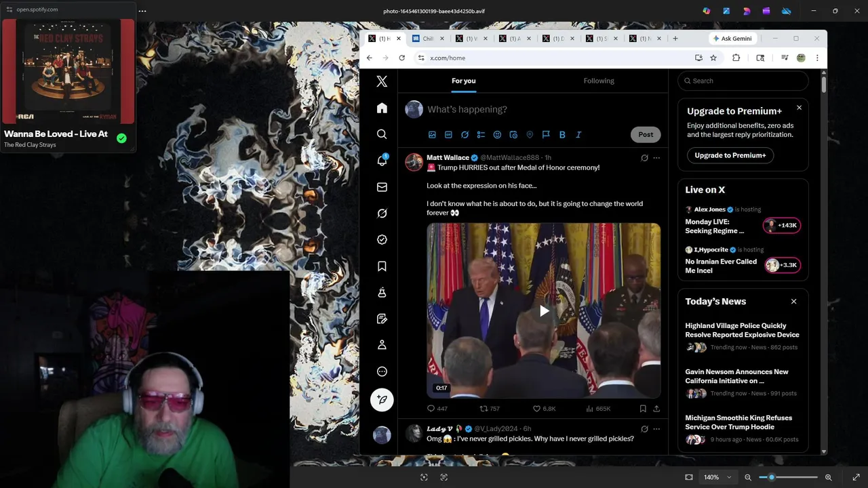Viewport: 868px width, 488px height.
Task: Open Grok in X left sidebar
Action: click(382, 213)
